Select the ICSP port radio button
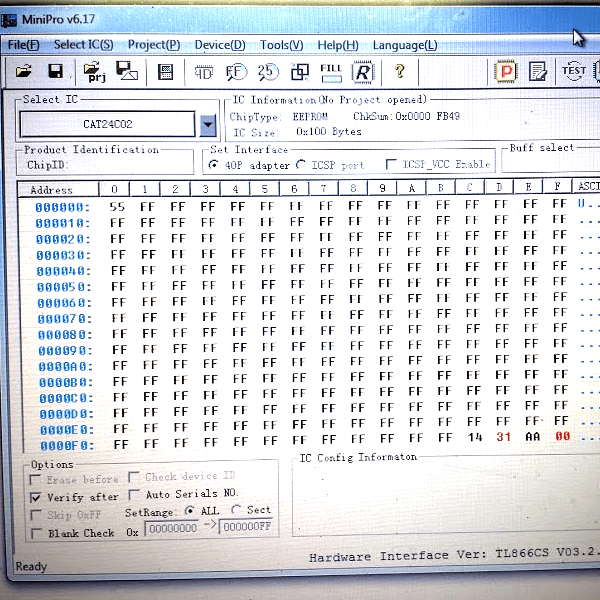The width and height of the screenshot is (600, 600). click(x=301, y=165)
